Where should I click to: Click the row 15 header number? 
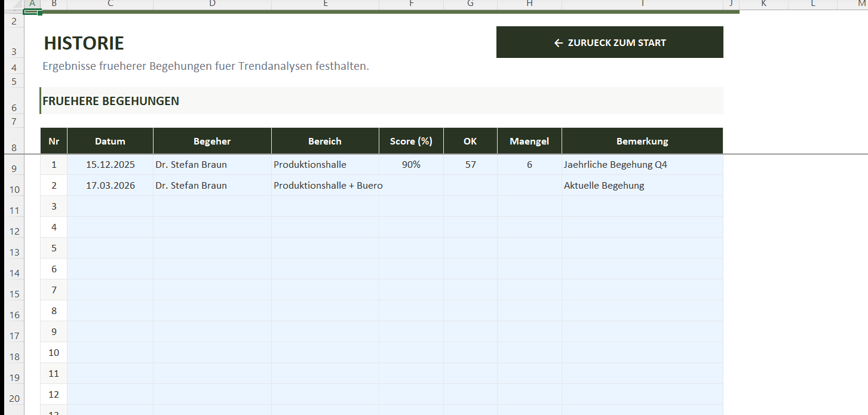13,294
